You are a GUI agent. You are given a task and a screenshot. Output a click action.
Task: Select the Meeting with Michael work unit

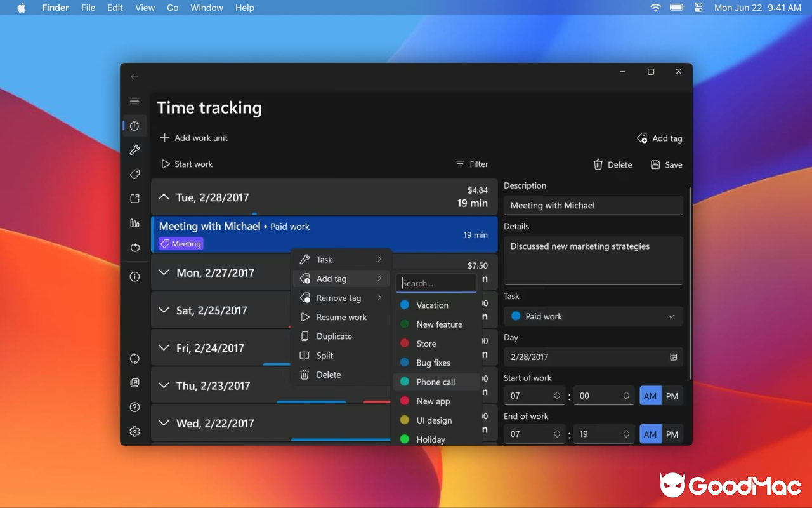click(324, 234)
